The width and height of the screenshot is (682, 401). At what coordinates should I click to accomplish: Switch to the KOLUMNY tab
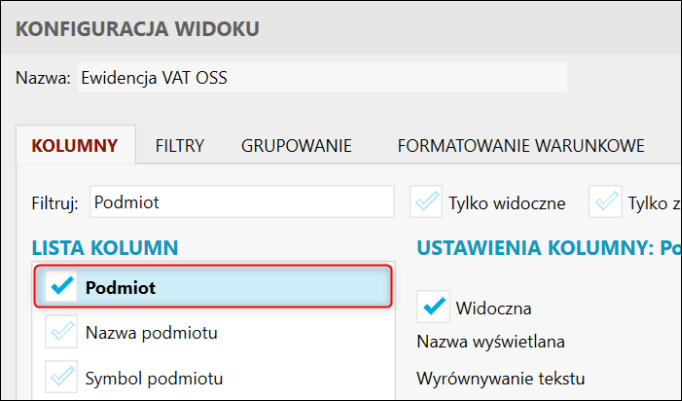[x=75, y=145]
